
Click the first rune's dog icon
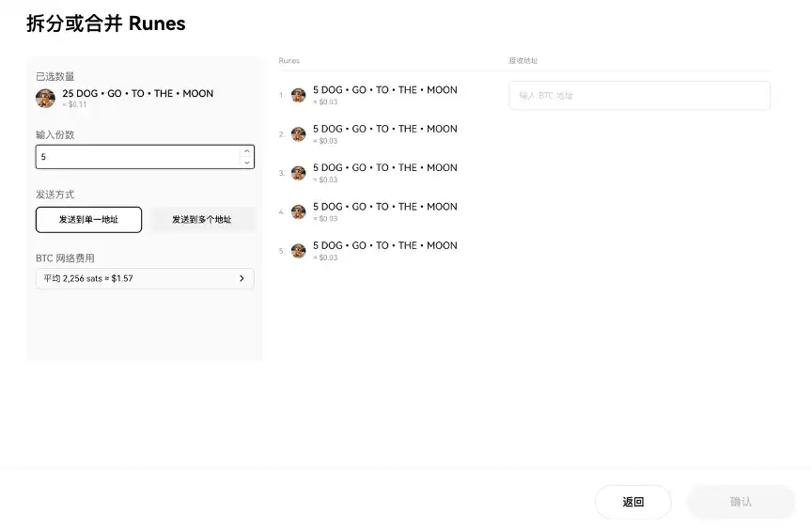tap(299, 95)
